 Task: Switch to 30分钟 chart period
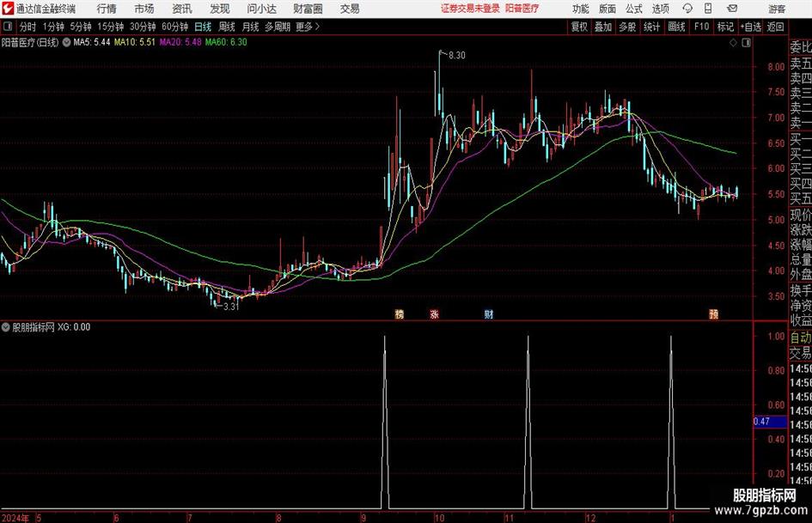click(x=143, y=27)
